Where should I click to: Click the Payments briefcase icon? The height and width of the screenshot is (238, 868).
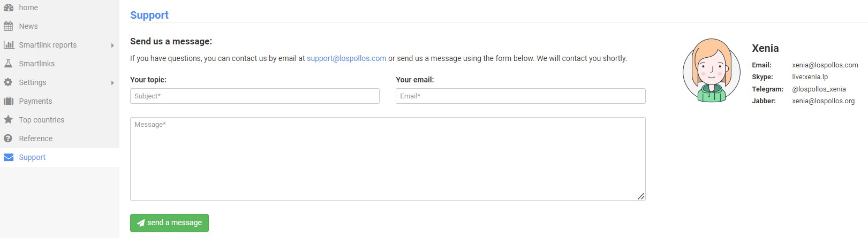click(x=8, y=101)
